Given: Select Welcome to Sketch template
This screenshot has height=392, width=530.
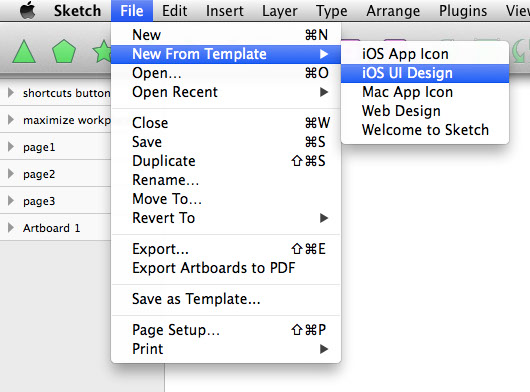Looking at the screenshot, I should [425, 130].
